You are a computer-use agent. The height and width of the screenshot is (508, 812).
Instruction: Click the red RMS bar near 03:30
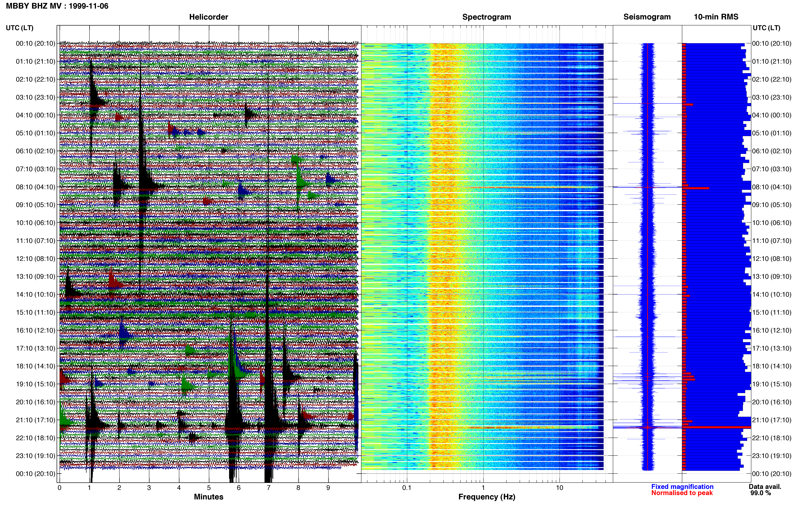coord(687,105)
